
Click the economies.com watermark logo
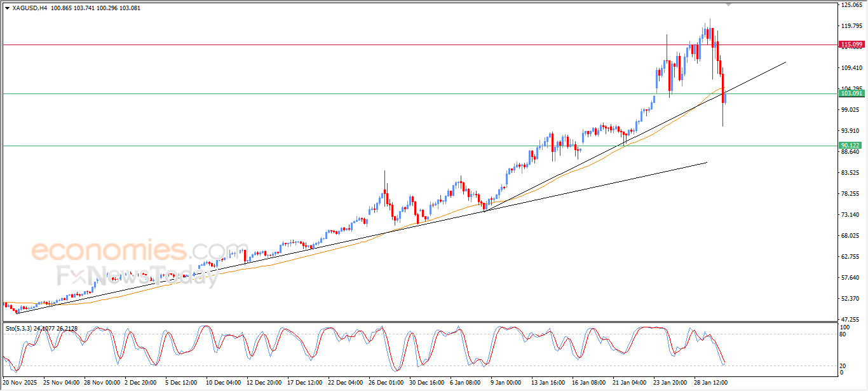click(130, 250)
